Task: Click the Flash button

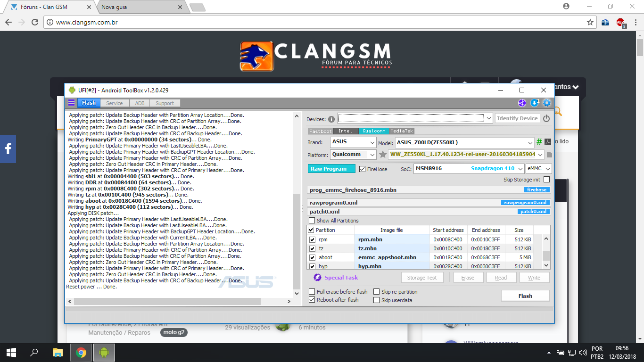Action: tap(525, 296)
